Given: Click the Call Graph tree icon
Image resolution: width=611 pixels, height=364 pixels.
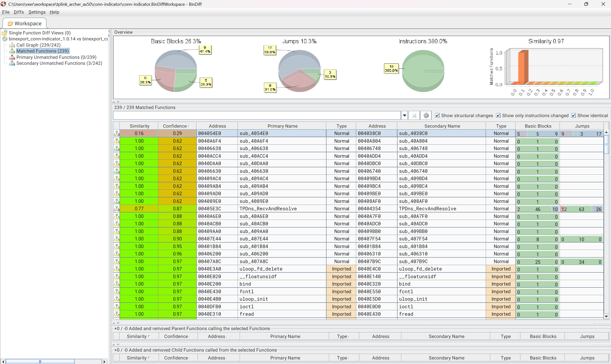Looking at the screenshot, I should click(12, 45).
